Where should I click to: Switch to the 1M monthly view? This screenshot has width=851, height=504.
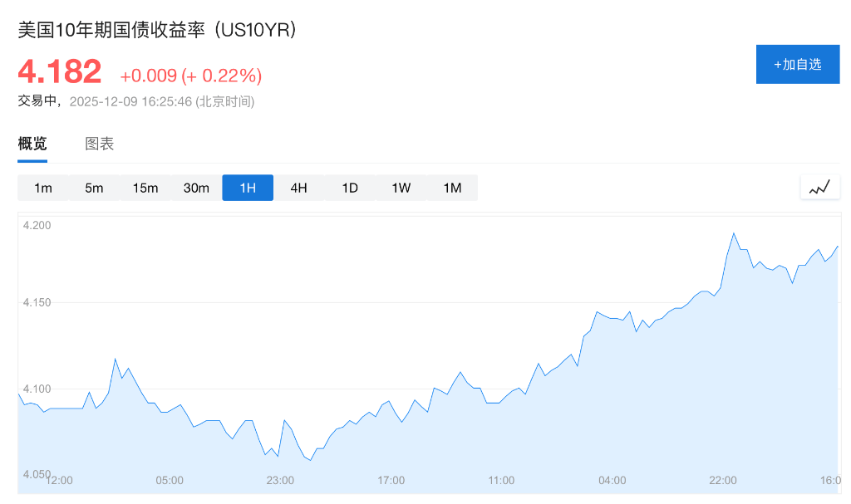pyautogui.click(x=452, y=188)
